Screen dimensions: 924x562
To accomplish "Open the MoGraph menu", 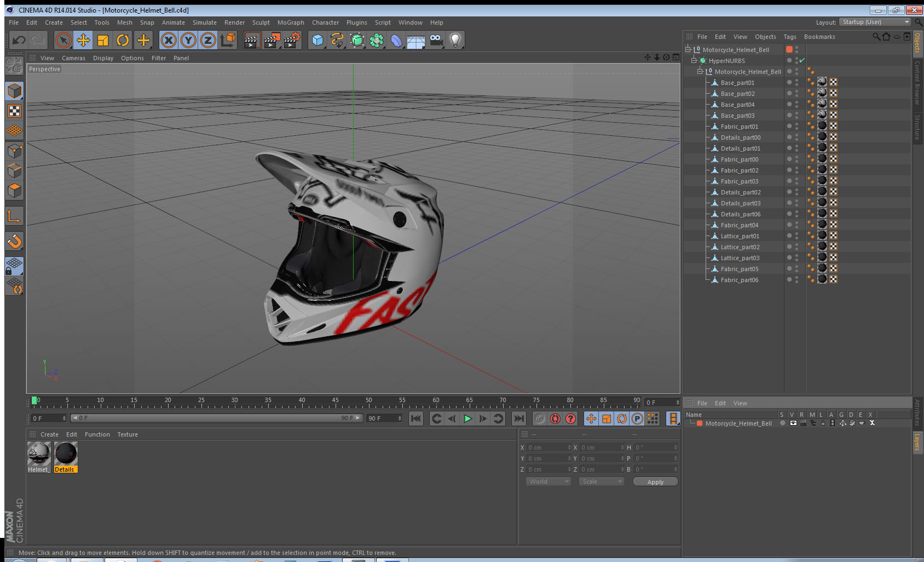I will click(x=291, y=22).
